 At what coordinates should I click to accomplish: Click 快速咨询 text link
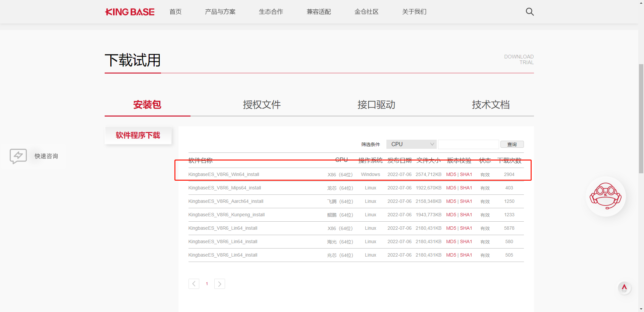46,156
